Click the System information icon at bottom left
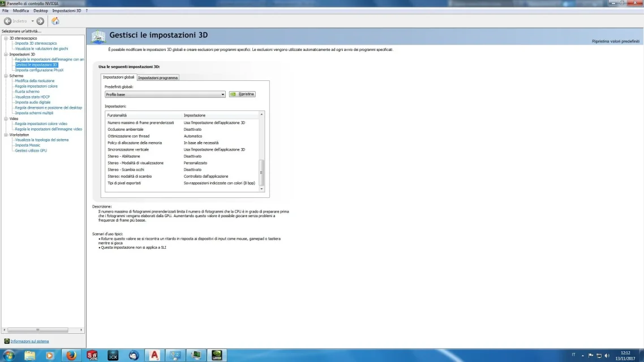 point(7,341)
